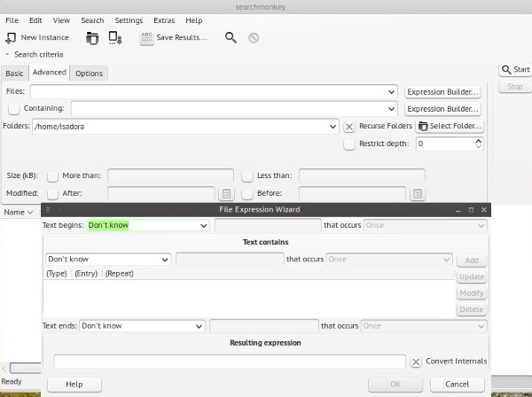This screenshot has width=532, height=397.
Task: Click the Modify entry button
Action: (472, 293)
